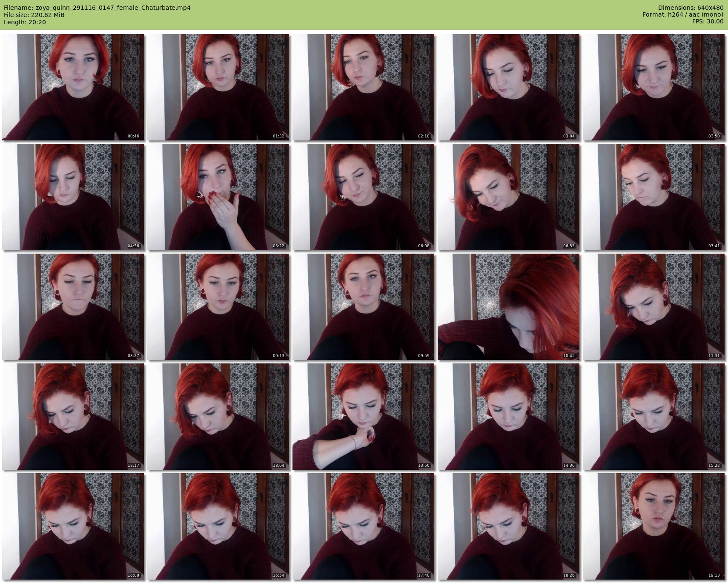728x583 pixels.
Task: Open the frame stamped 06:08
Action: click(x=364, y=197)
